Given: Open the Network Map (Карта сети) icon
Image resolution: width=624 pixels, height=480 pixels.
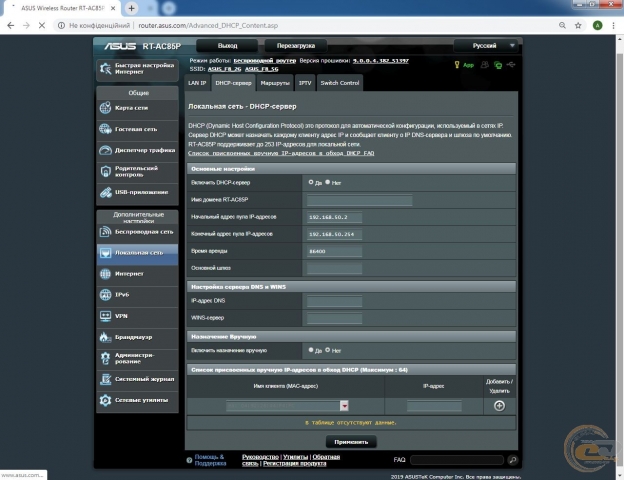Looking at the screenshot, I should pyautogui.click(x=105, y=108).
